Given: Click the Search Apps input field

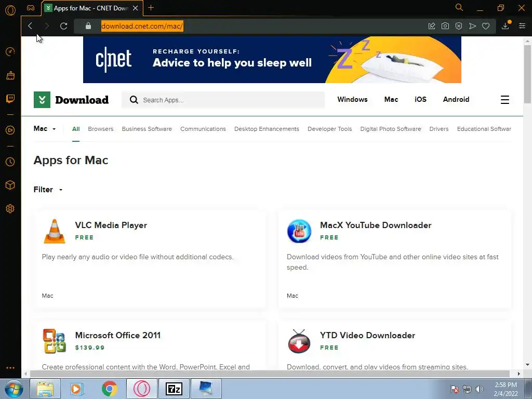Looking at the screenshot, I should (x=223, y=100).
